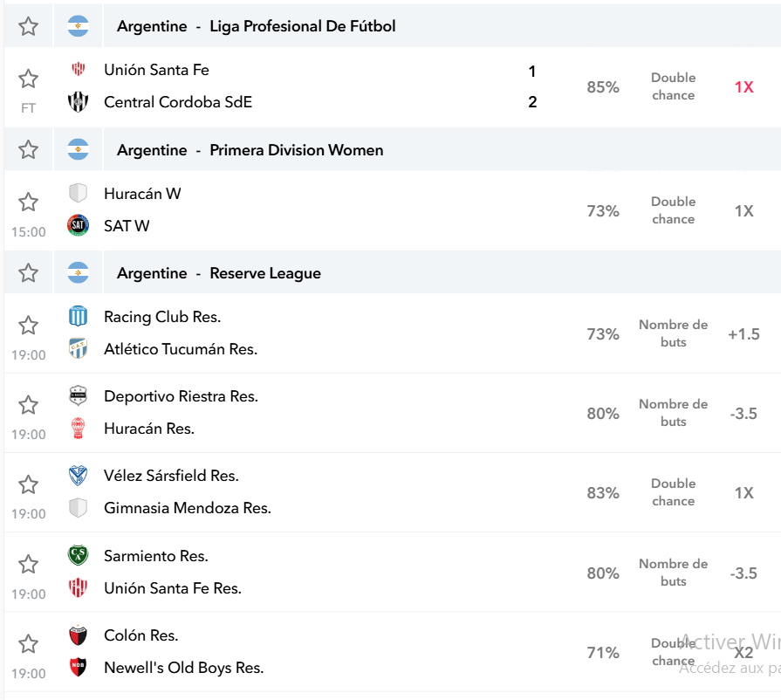This screenshot has width=781, height=700.
Task: Select the 1X double chance tip for Unión
Action: (x=743, y=87)
